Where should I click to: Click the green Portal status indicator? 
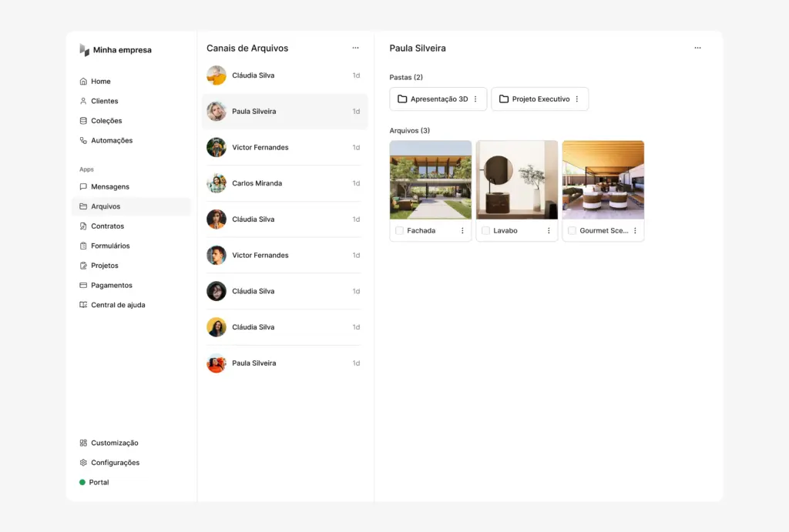(x=82, y=482)
